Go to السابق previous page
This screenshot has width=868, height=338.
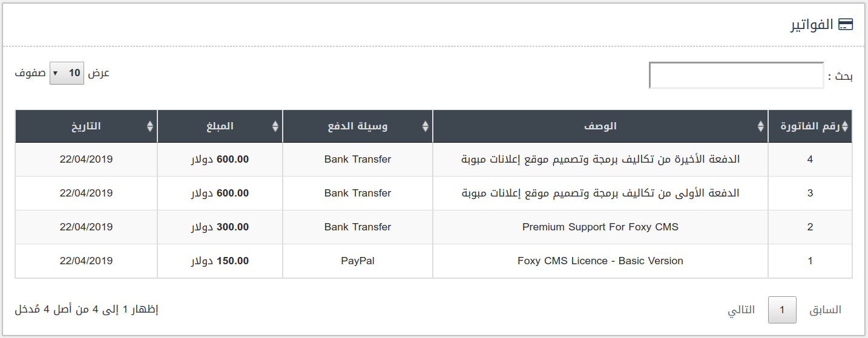[826, 310]
